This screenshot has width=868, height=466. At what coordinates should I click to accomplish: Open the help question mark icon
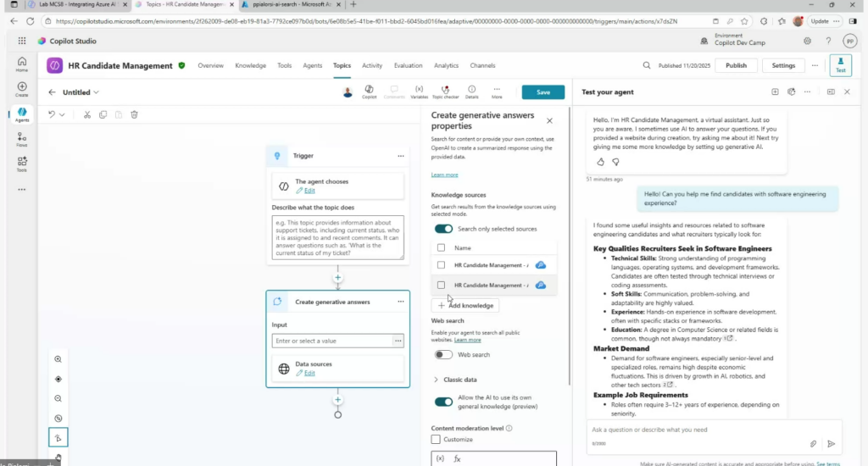828,41
